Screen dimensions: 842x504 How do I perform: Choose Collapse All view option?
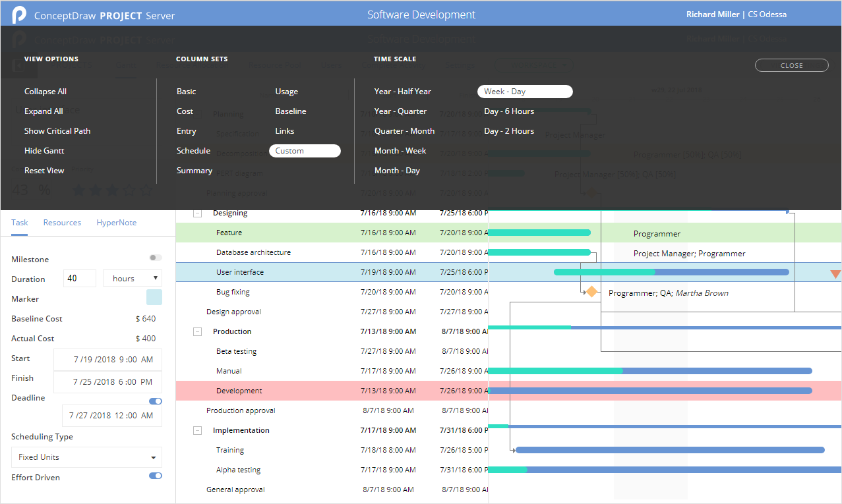[45, 92]
